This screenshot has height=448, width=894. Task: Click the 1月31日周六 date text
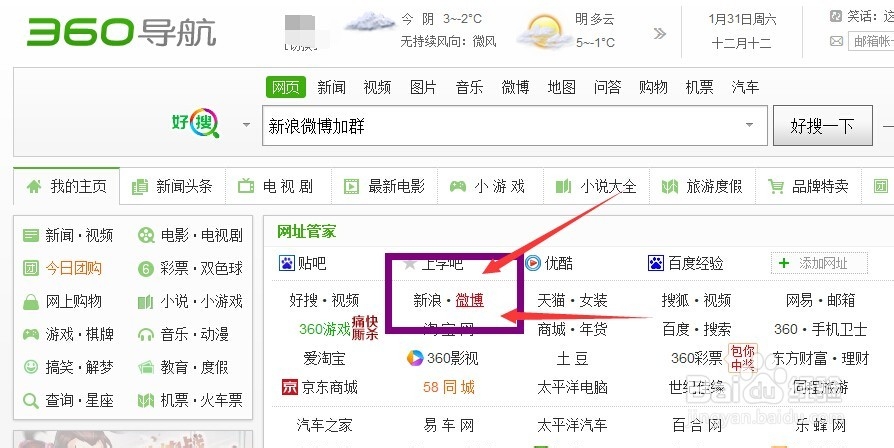tap(742, 19)
